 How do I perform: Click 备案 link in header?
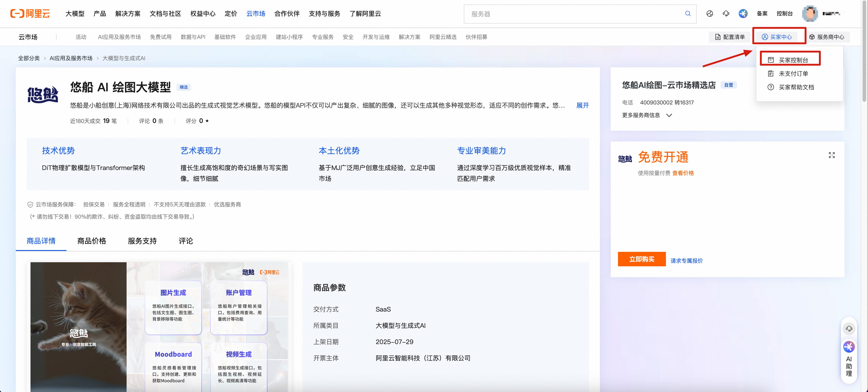coord(762,14)
